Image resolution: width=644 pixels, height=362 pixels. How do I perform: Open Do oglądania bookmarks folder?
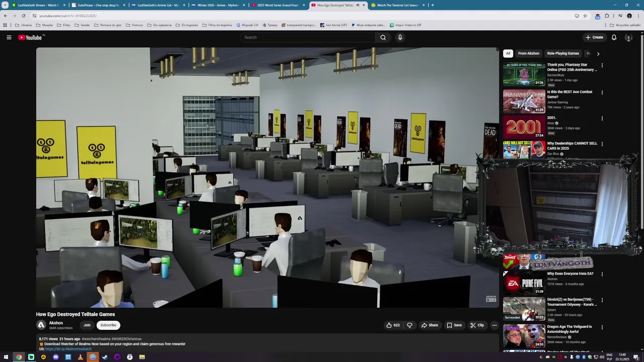[x=159, y=25]
